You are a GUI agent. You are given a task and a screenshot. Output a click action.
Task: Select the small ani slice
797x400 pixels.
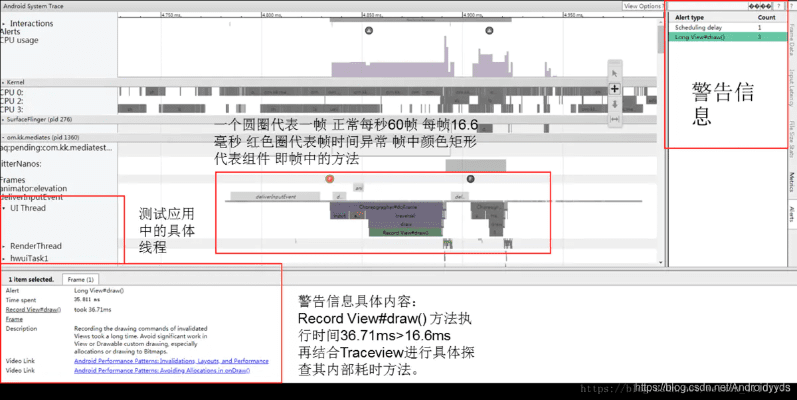pos(358,188)
